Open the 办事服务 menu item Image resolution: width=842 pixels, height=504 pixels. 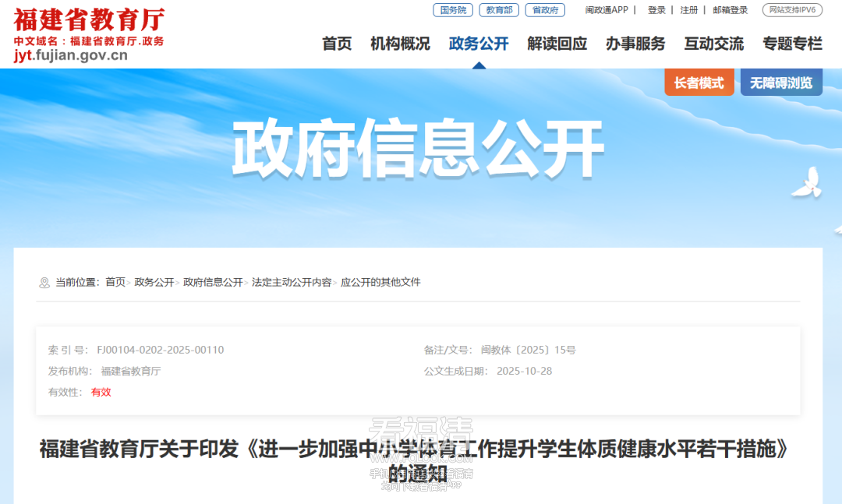point(635,44)
